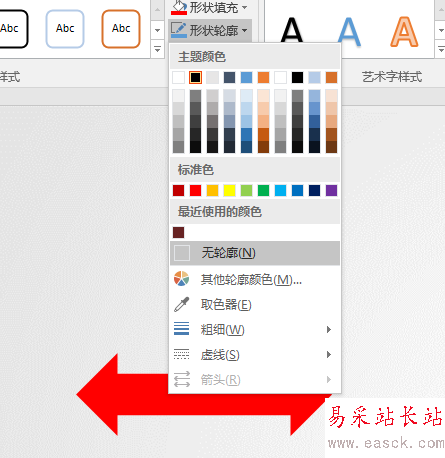Screen dimensions: 445x458
Task: Apply the blue A WordArt style
Action: 349,32
